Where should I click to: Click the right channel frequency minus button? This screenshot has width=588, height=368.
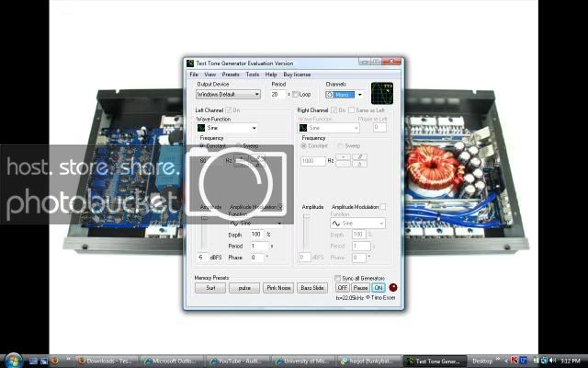coord(343,164)
